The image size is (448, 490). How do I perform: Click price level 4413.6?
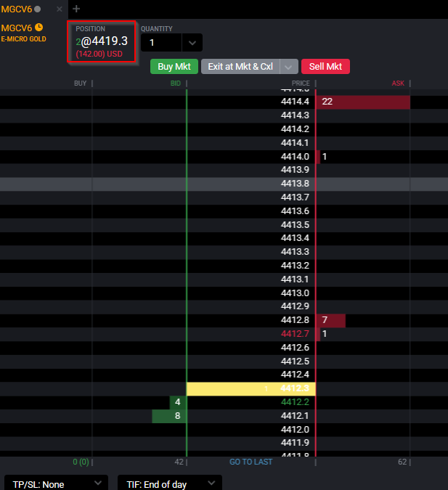pos(295,211)
